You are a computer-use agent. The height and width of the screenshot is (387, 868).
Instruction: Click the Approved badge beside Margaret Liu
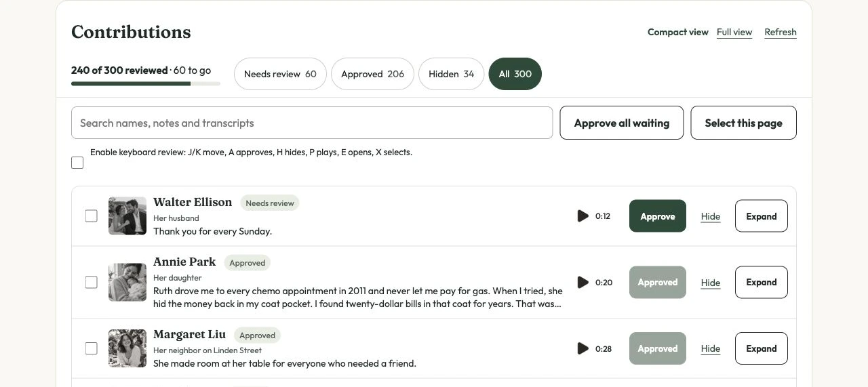[x=258, y=335]
